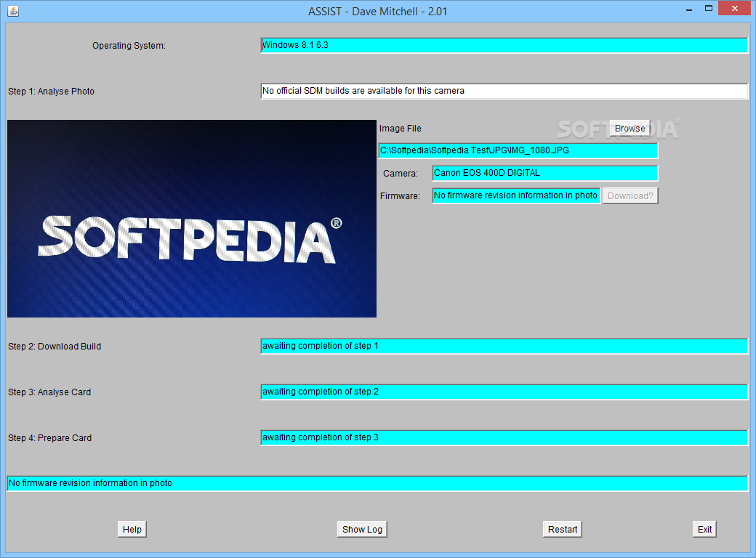756x558 pixels.
Task: Maximize the ASSIST window
Action: [x=708, y=9]
